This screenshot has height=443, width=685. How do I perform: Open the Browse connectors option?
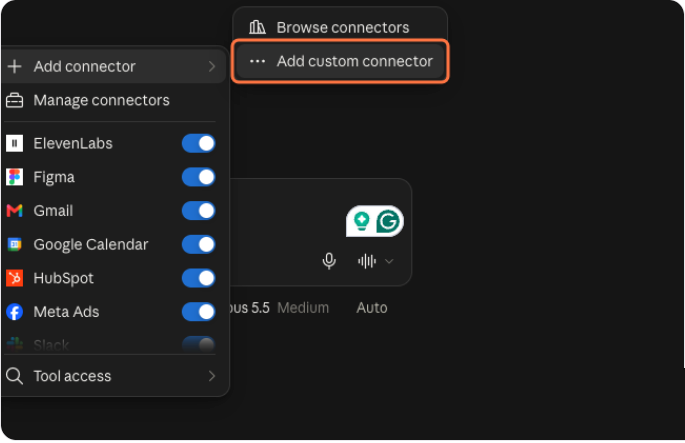coord(340,28)
